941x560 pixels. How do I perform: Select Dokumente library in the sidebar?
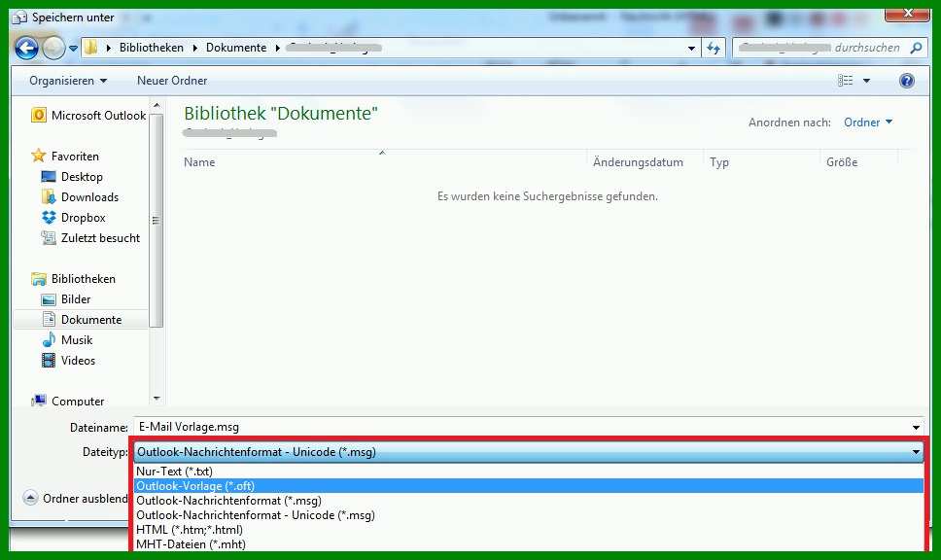(91, 319)
